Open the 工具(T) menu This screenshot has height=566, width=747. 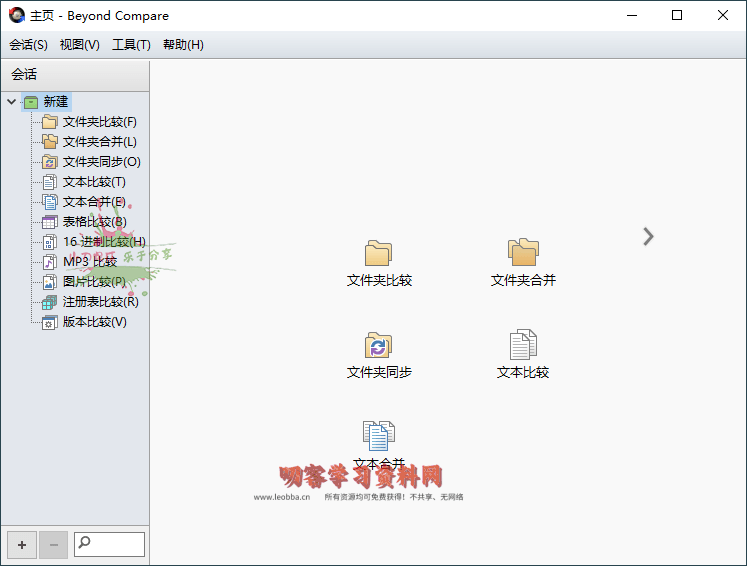pyautogui.click(x=131, y=45)
